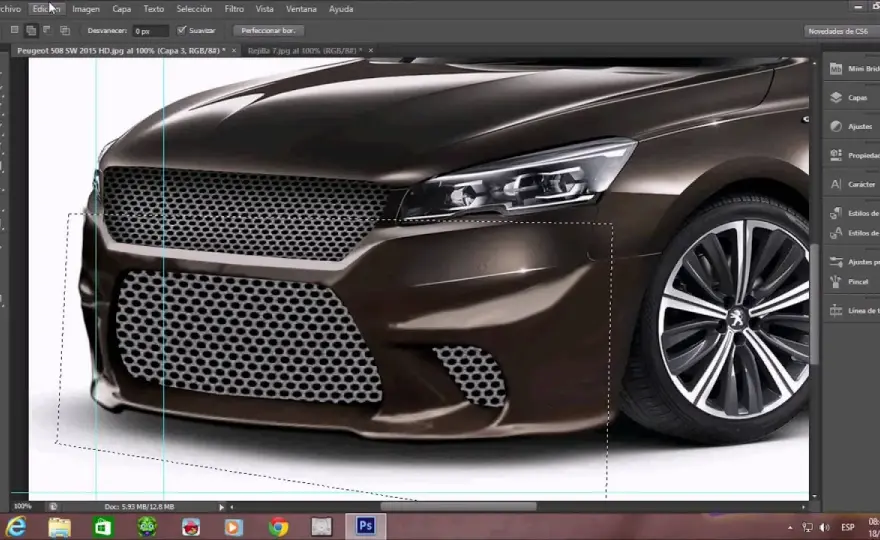Viewport: 880px width, 540px height.
Task: Open the Windows Store taskbar icon
Action: 103,527
